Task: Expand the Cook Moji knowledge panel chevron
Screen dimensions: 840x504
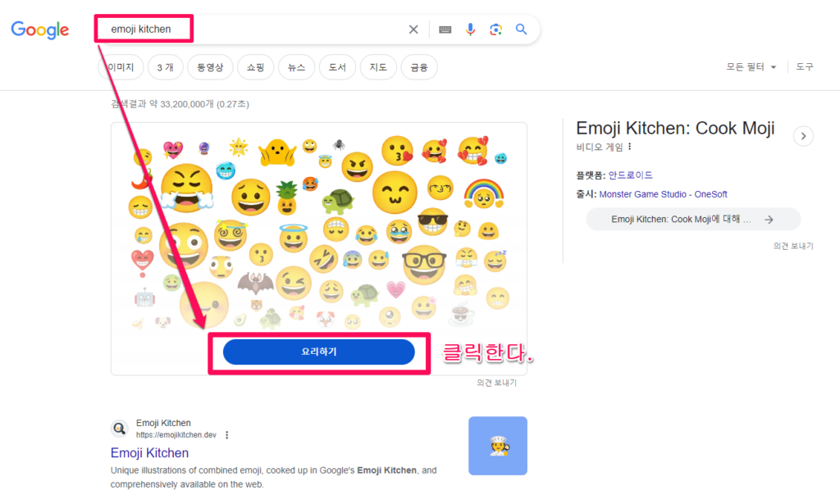Action: coord(802,136)
